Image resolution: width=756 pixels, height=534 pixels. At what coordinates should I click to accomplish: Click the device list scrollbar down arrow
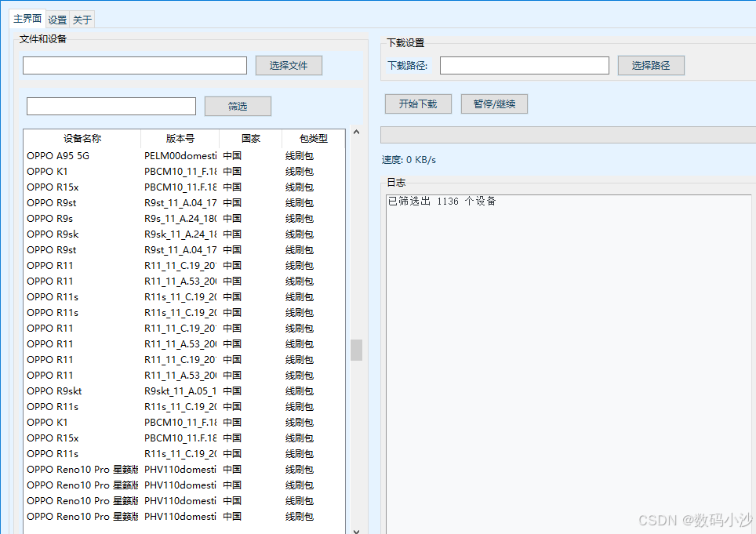click(x=356, y=531)
